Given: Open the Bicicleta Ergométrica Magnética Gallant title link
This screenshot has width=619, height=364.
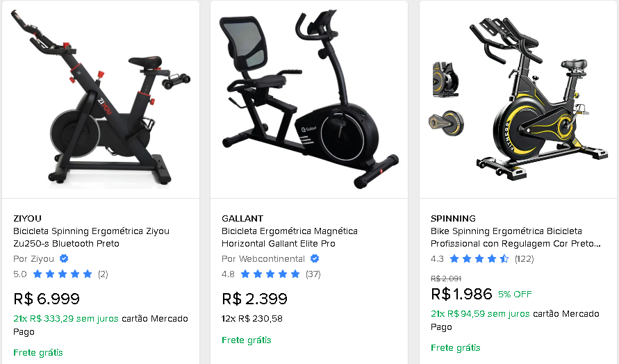Looking at the screenshot, I should (x=290, y=238).
